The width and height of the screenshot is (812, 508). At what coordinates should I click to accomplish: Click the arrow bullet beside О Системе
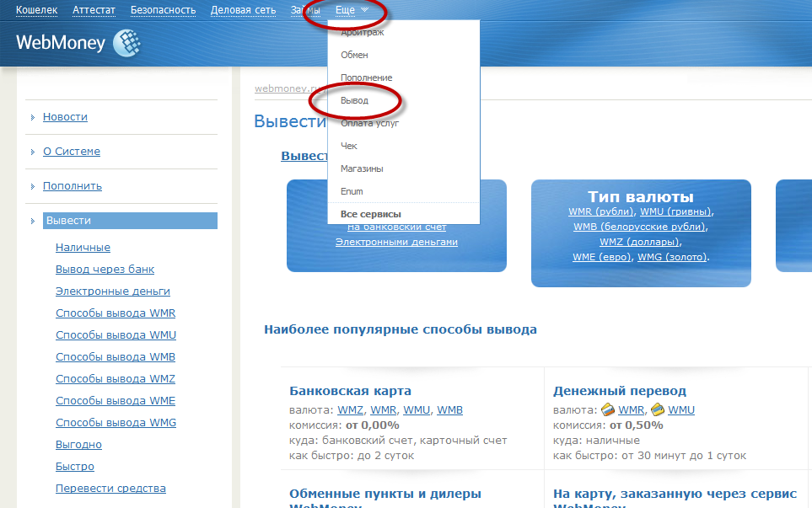tap(33, 152)
